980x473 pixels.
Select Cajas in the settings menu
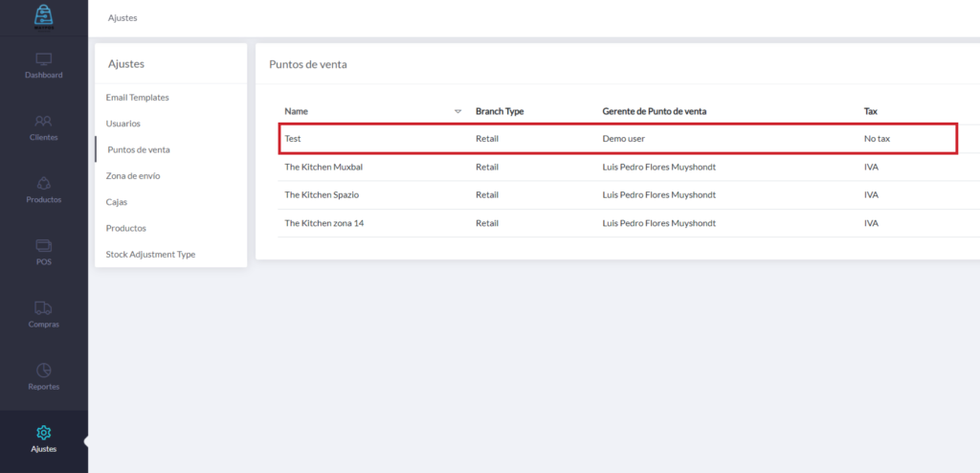[x=116, y=202]
